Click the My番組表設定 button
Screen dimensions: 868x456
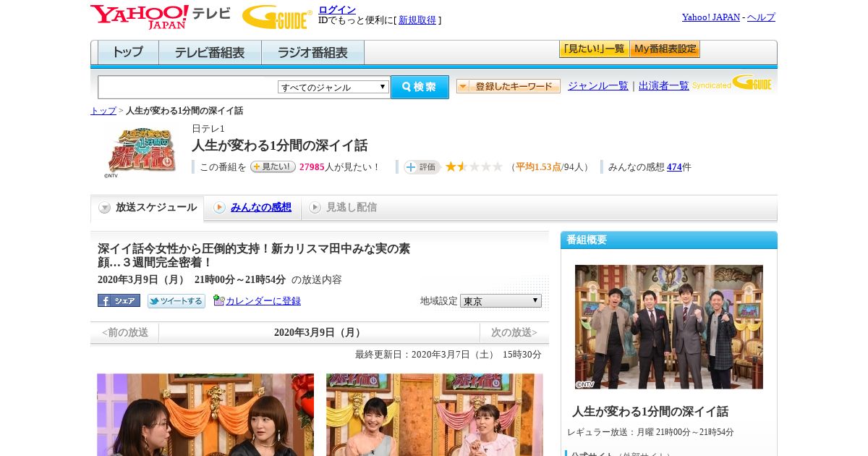tap(665, 49)
